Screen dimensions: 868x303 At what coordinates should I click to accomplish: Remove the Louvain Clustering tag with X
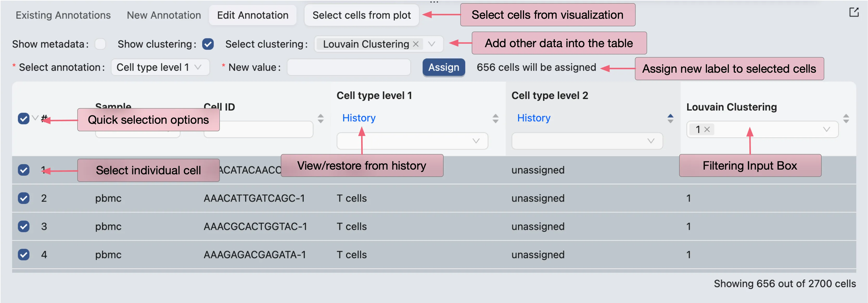[416, 44]
